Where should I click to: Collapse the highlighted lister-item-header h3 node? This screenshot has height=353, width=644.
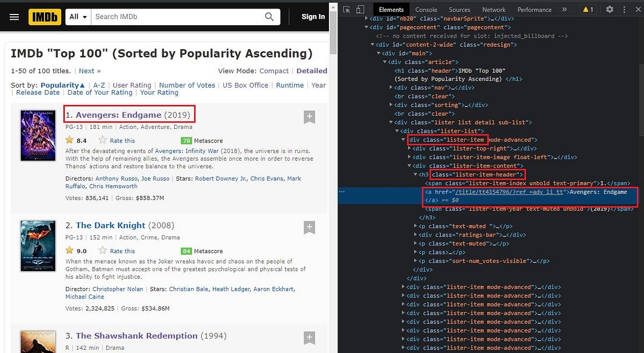pos(416,174)
